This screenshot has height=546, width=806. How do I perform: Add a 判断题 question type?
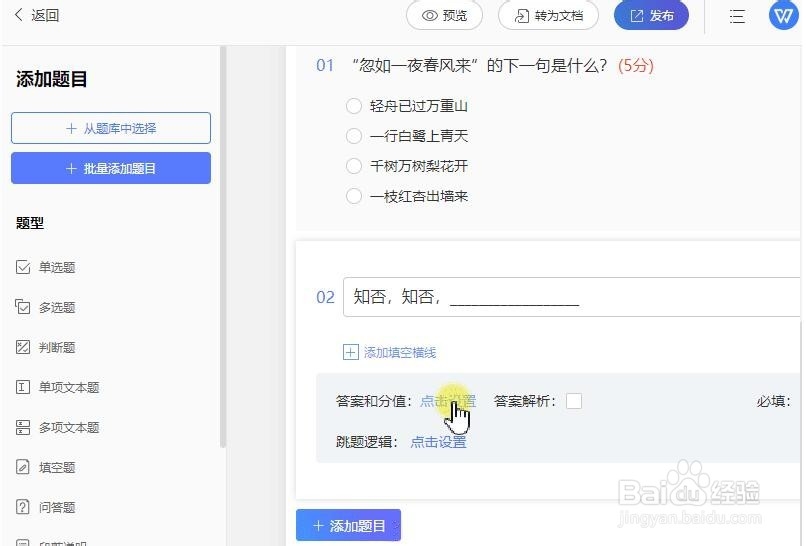(x=46, y=348)
